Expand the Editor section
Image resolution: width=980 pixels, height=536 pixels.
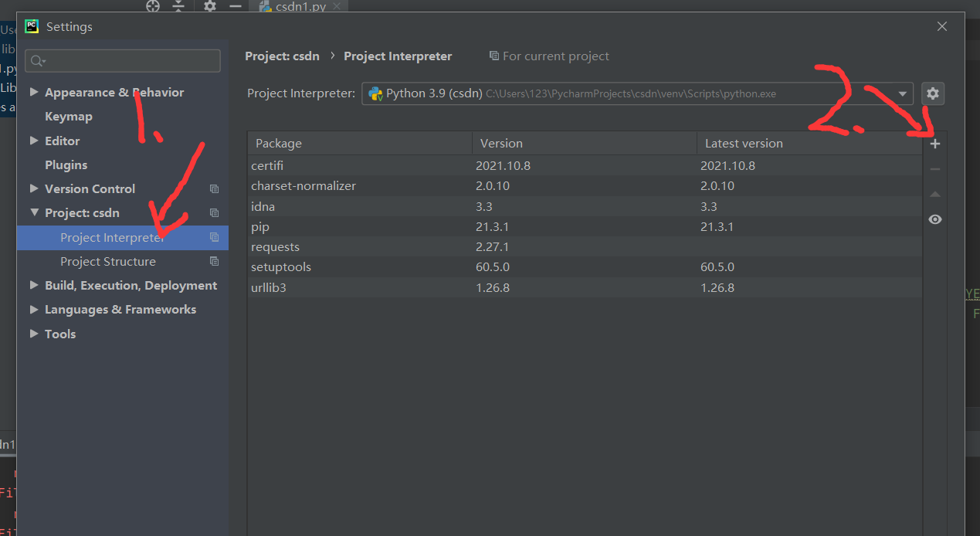(x=34, y=141)
